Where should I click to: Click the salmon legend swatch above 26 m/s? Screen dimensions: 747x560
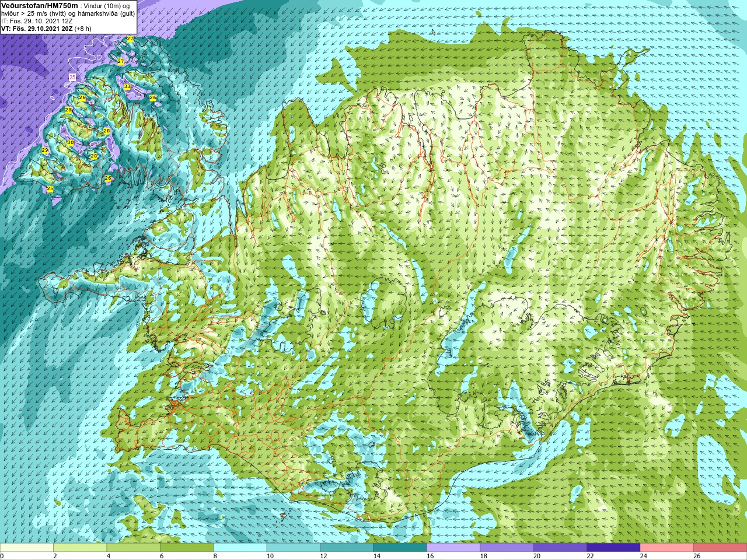pos(720,548)
